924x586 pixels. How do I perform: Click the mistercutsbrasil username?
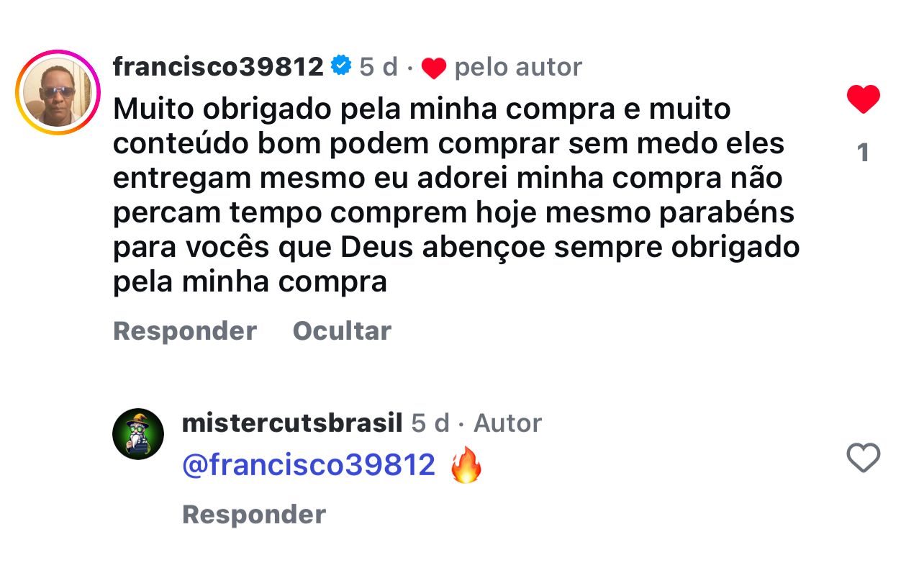291,423
